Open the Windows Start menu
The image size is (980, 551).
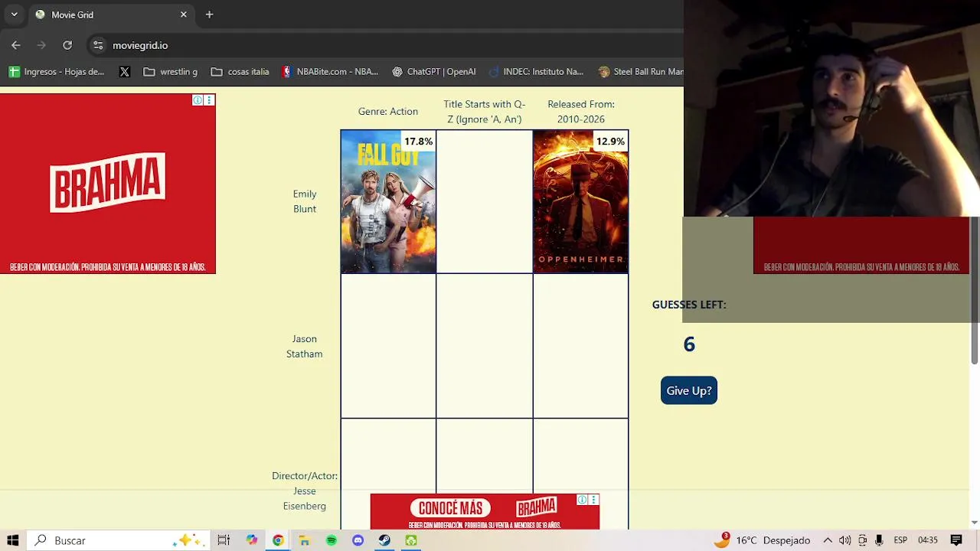click(13, 540)
